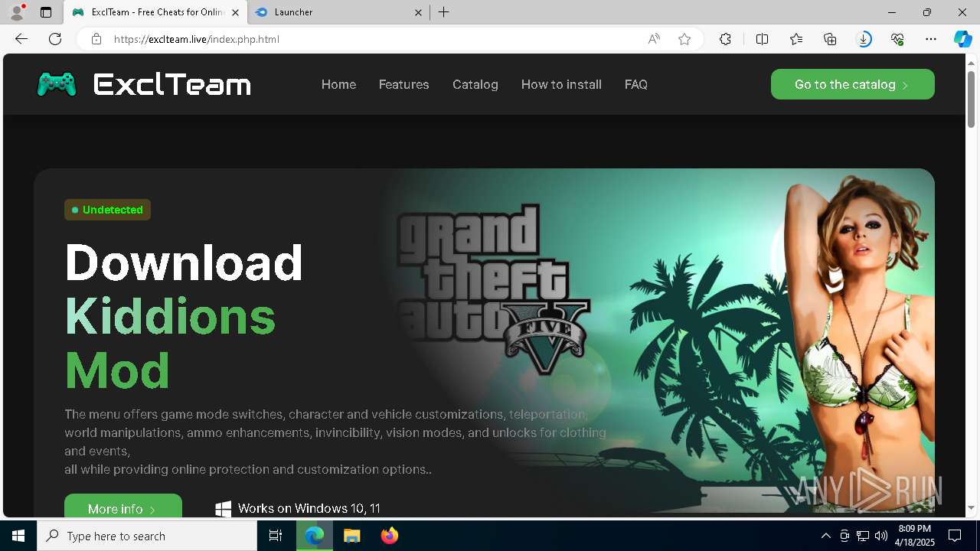
Task: Open the volume speaker icon
Action: coord(881,536)
